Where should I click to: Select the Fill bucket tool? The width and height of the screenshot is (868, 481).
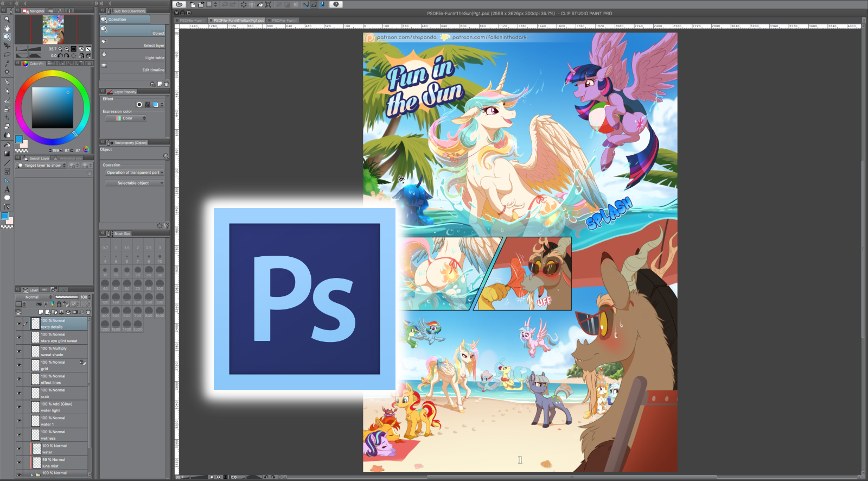(7, 145)
